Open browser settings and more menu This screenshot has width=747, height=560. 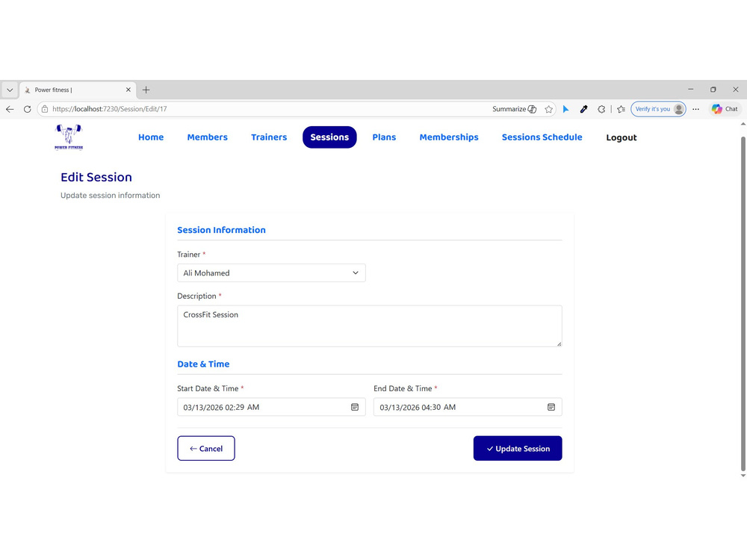(x=696, y=109)
